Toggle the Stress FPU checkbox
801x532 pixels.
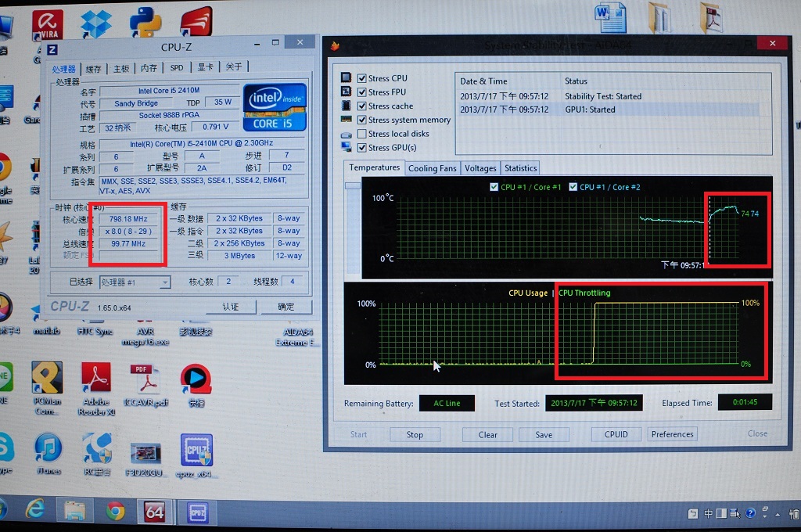click(x=362, y=92)
